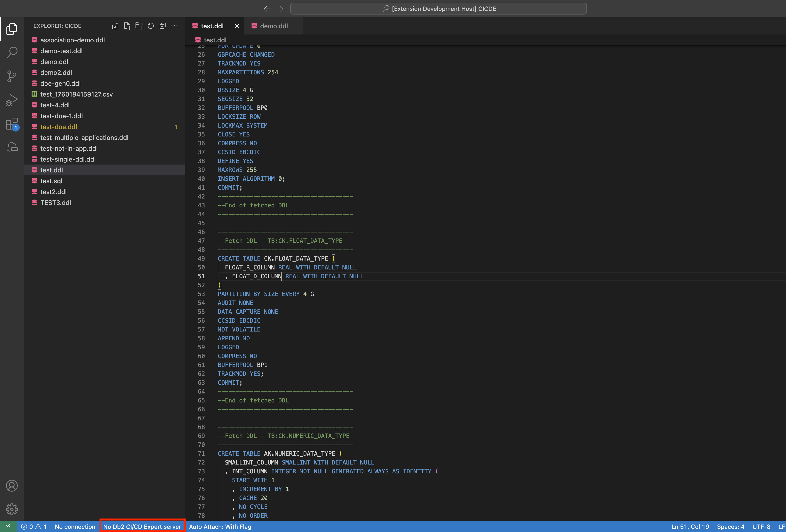Click the New Folder icon in Explorer
The image size is (786, 532).
[139, 26]
